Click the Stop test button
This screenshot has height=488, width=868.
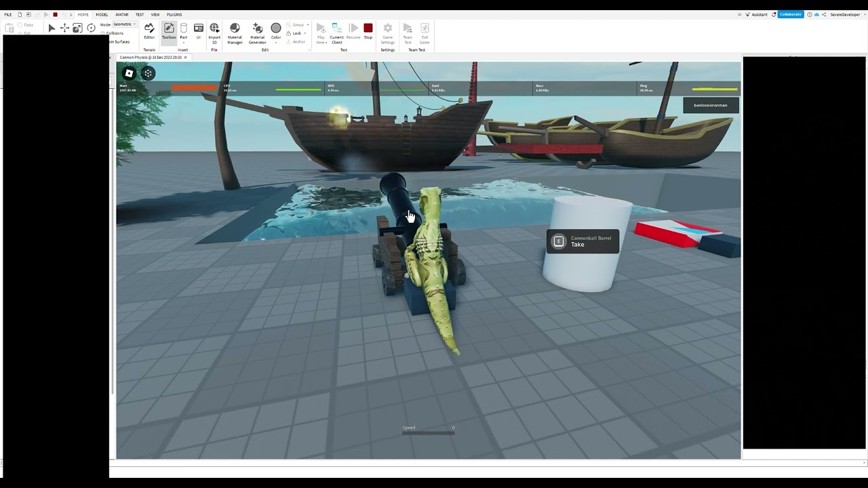coord(368,31)
